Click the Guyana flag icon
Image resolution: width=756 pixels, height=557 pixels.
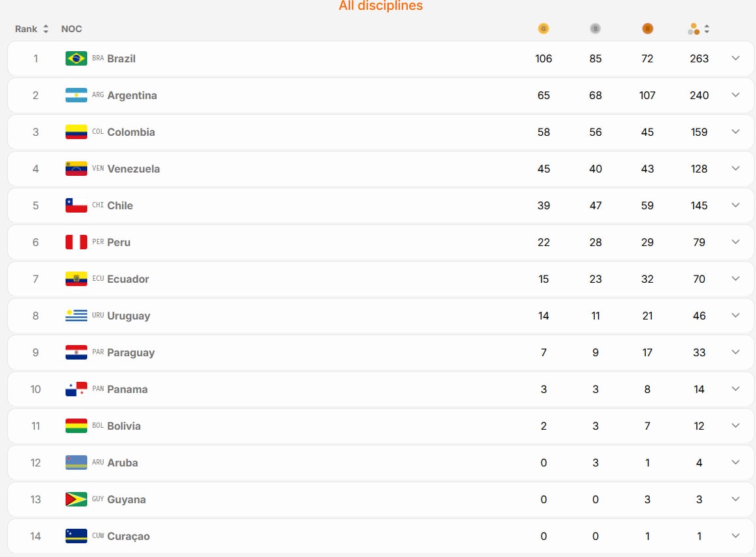(76, 499)
